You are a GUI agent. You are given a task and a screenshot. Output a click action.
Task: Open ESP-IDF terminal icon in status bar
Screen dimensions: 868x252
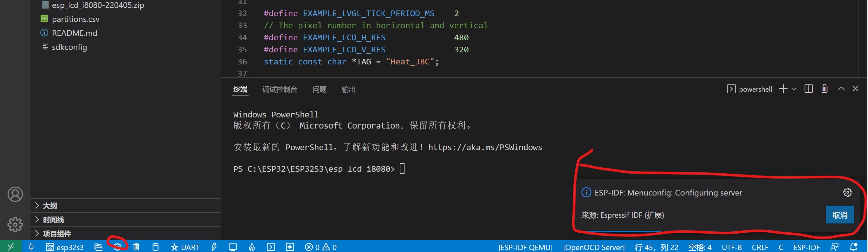coord(270,247)
